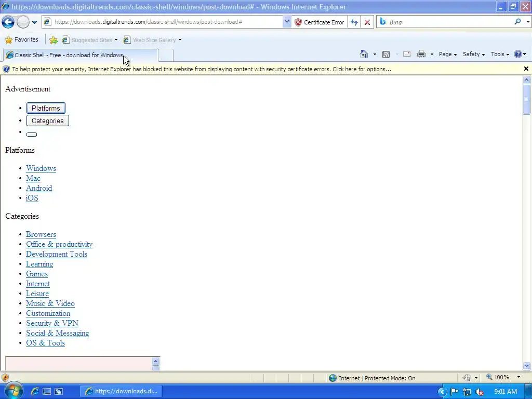Open the Development Tools link
Image resolution: width=532 pixels, height=399 pixels.
tap(57, 254)
